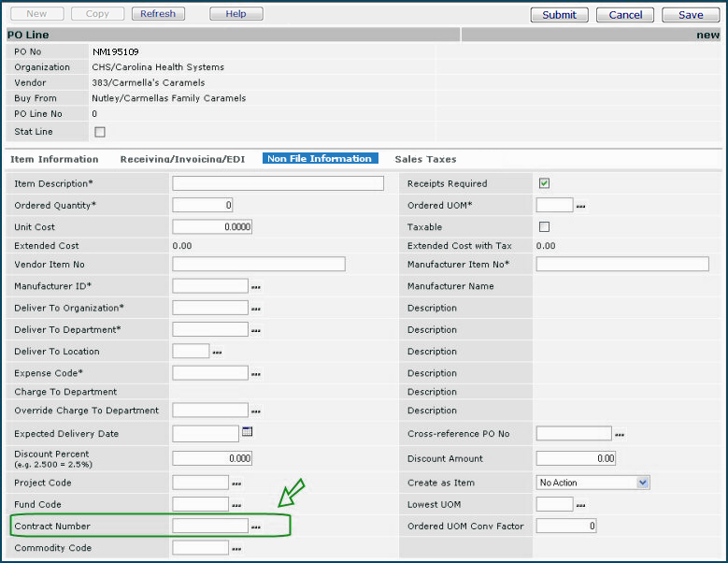Open Project Code lookup selector
Image resolution: width=728 pixels, height=563 pixels.
(x=236, y=484)
